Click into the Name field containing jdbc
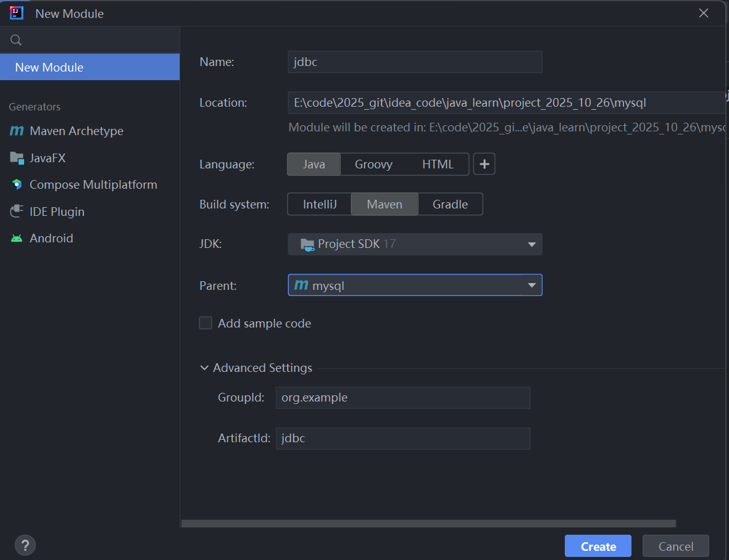Image resolution: width=729 pixels, height=560 pixels. pos(415,62)
